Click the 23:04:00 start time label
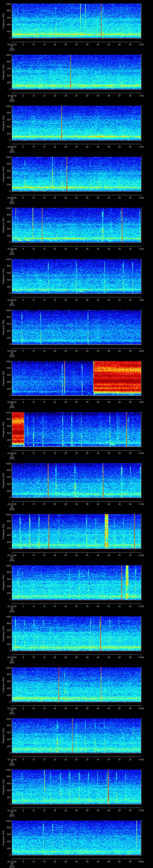Image resolution: width=153 pixels, height=868 pixels. [x=12, y=197]
